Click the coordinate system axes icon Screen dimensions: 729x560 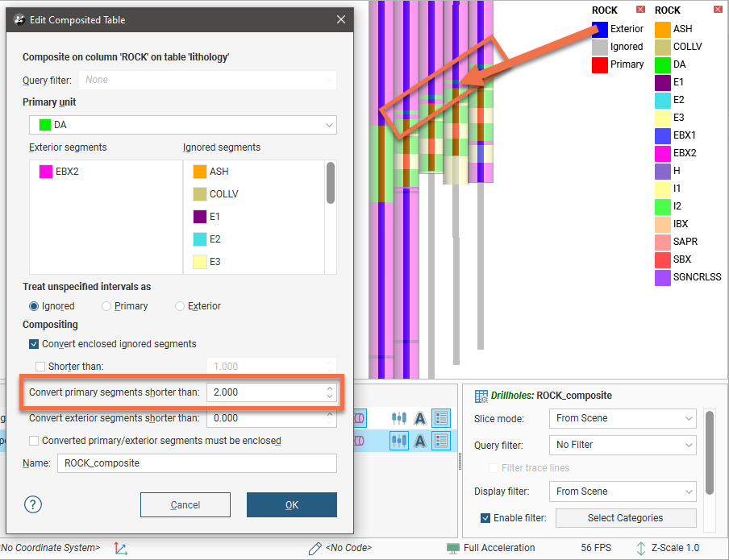[120, 548]
